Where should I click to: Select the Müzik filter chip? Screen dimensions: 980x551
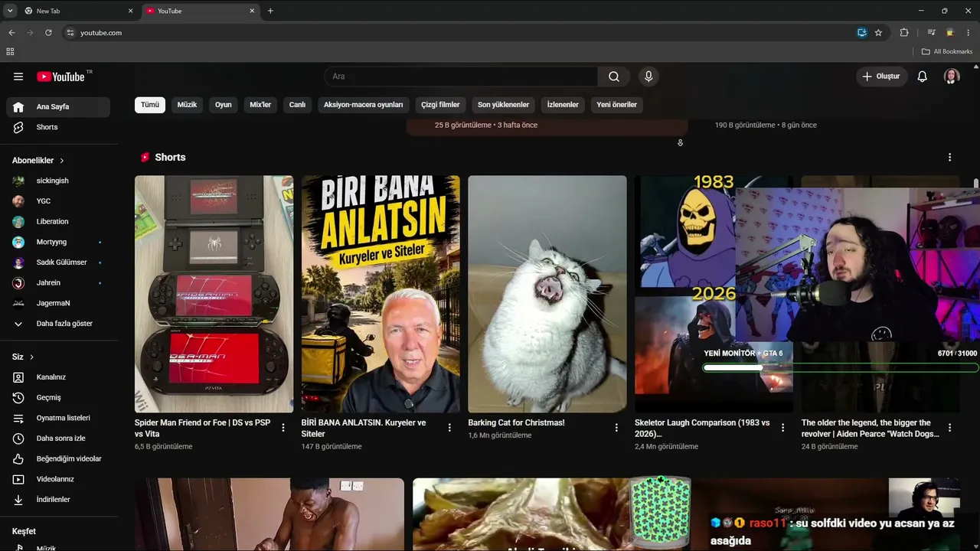[187, 105]
